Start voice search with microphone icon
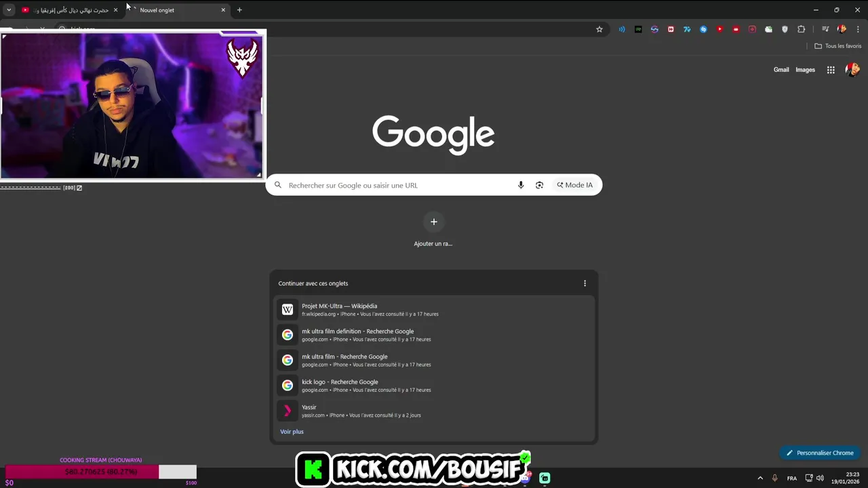The width and height of the screenshot is (868, 488). pos(521,185)
